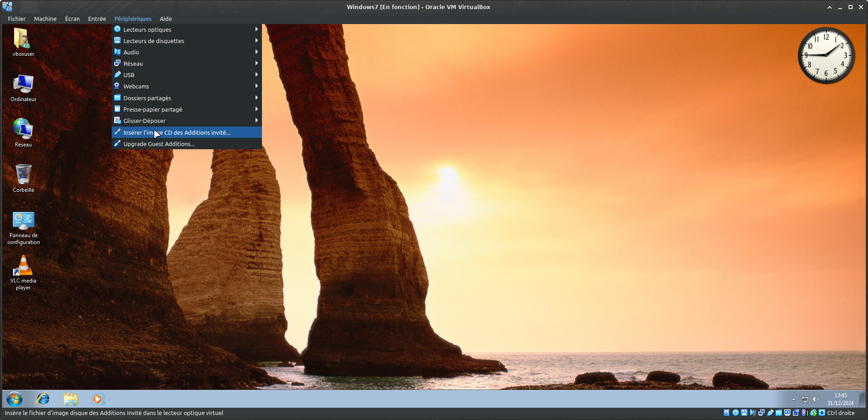
Task: Choose Upgrade Guest Additions menu entry
Action: (x=159, y=144)
